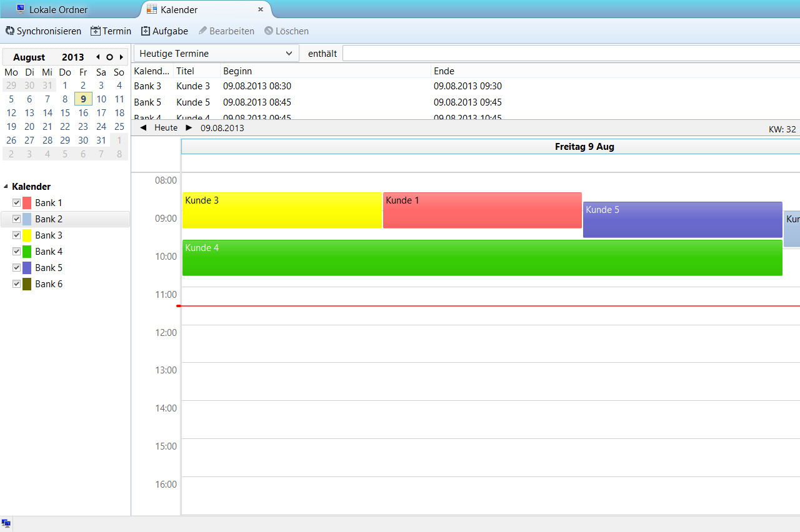Click the Heute button

coord(166,127)
